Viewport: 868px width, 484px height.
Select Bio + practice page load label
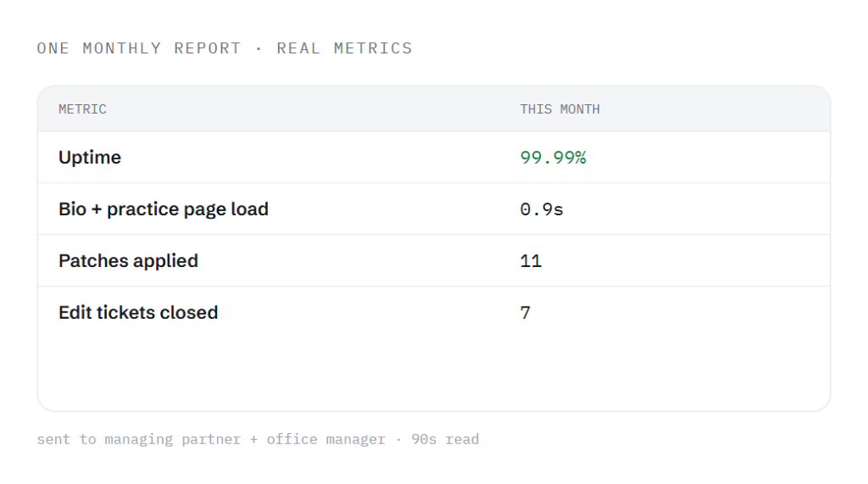[164, 209]
